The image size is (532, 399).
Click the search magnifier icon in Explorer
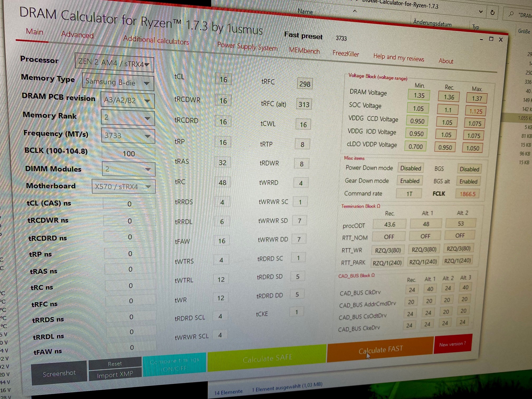[511, 14]
